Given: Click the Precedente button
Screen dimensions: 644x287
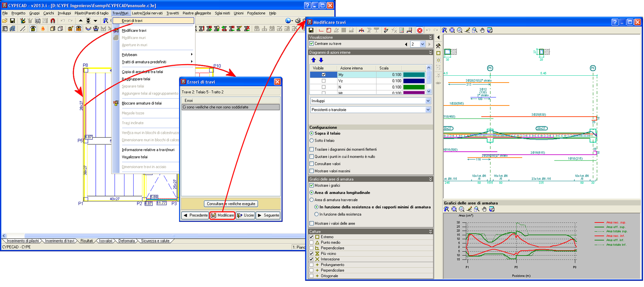Looking at the screenshot, I should tap(195, 216).
